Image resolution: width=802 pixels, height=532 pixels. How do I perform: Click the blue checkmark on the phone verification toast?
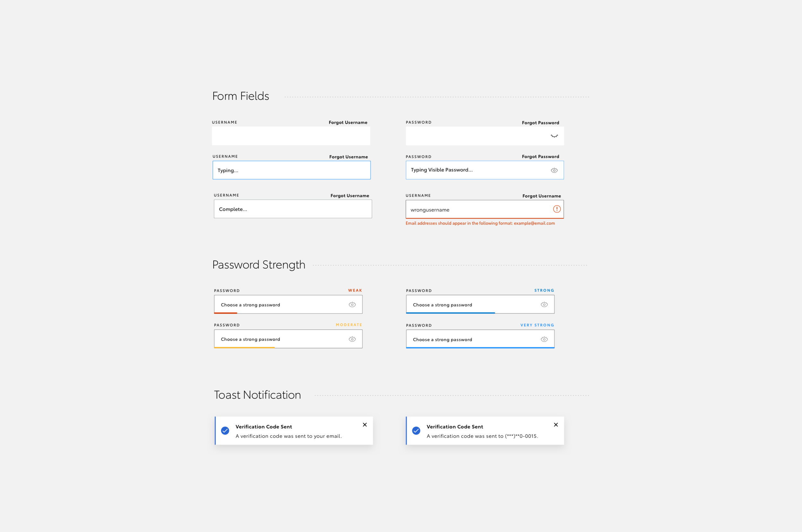416,430
